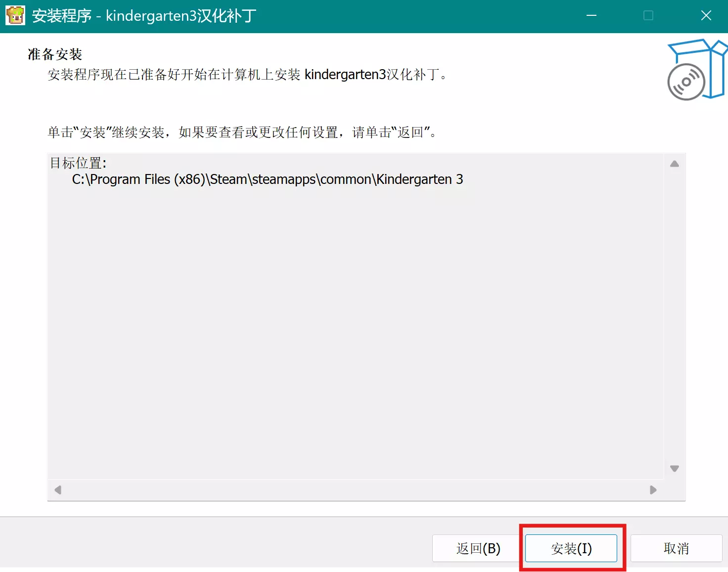Click the 安装(I) install button

click(571, 548)
